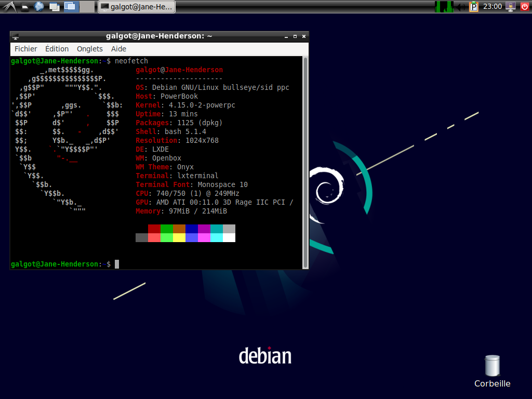Viewport: 532px width, 399px height.
Task: Switch to the second (grey) desktop in pager
Action: [x=87, y=6]
